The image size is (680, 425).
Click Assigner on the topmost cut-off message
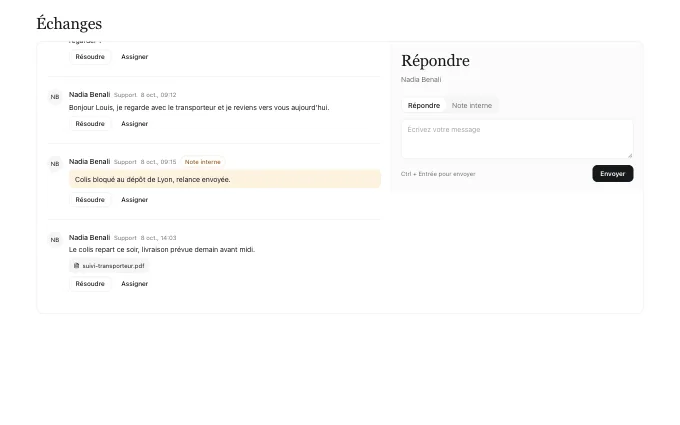[x=134, y=57]
